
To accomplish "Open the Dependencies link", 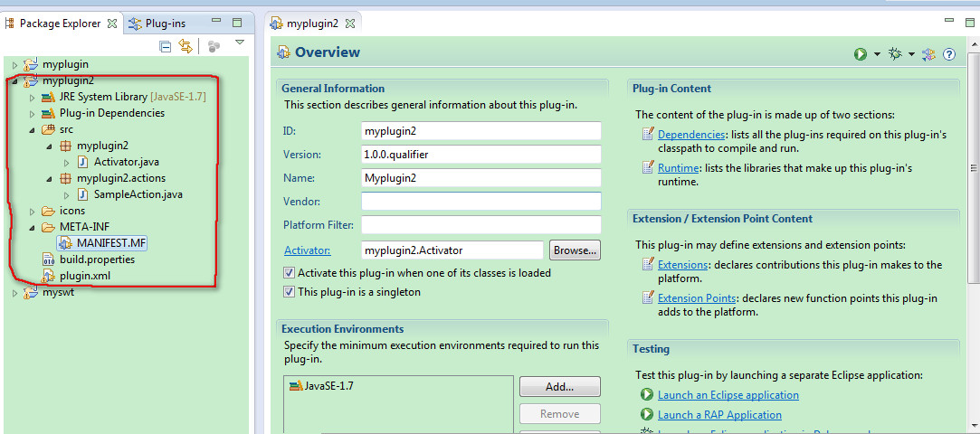I will [691, 134].
